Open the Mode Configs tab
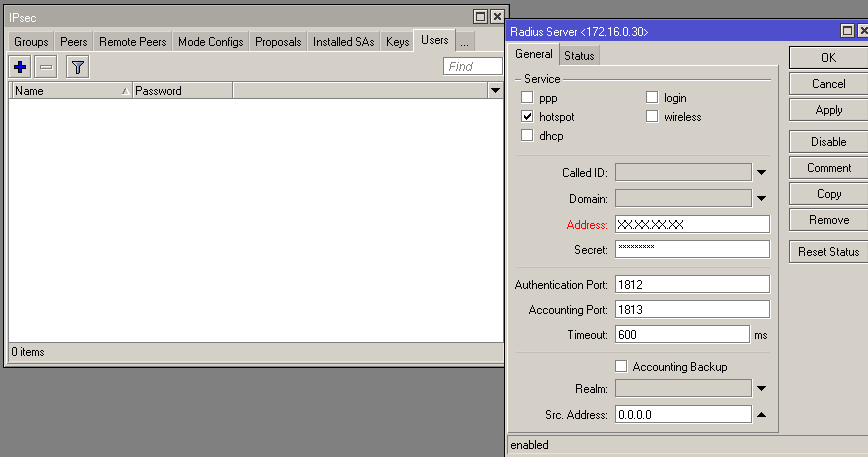 click(210, 42)
